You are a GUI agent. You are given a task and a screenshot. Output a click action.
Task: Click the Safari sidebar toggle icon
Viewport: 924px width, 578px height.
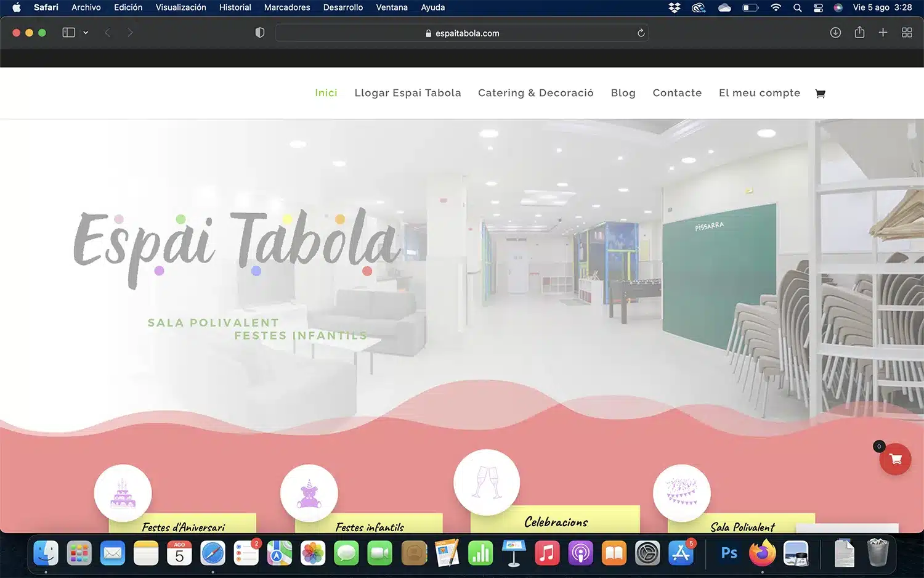(x=68, y=33)
